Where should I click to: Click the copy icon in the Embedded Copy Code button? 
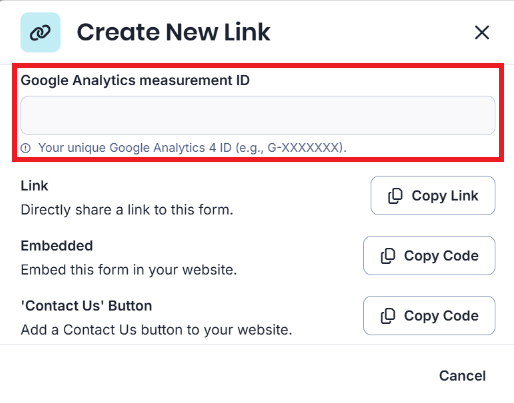pyautogui.click(x=388, y=256)
